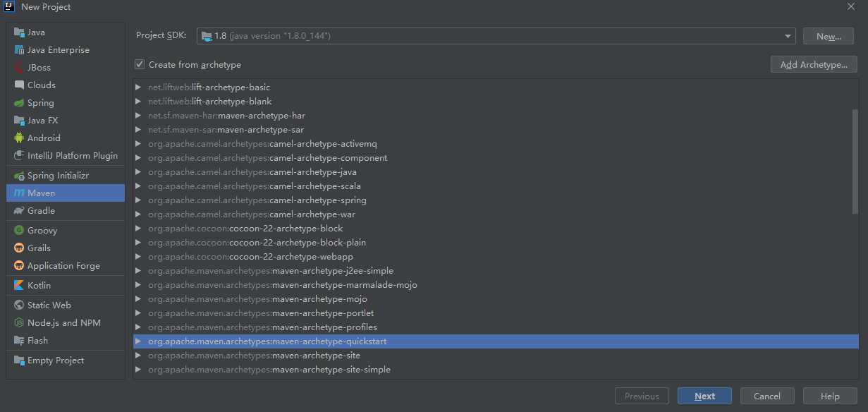Select Kotlin project type label

click(x=39, y=286)
